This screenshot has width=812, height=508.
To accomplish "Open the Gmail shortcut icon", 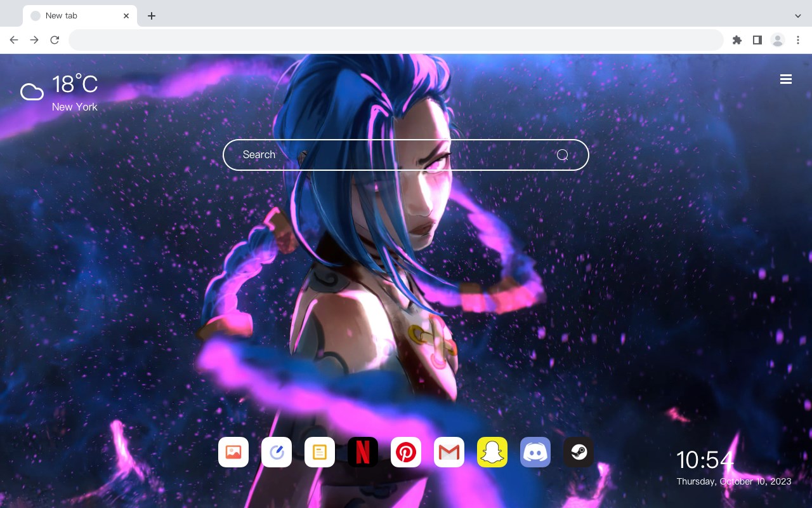I will pos(449,452).
